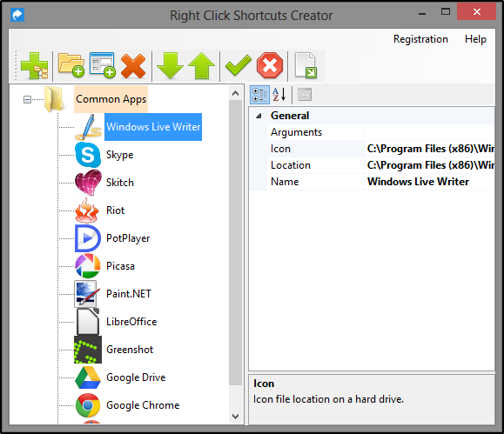Click the Paint.NET picture icon
The height and width of the screenshot is (434, 504).
(x=87, y=294)
